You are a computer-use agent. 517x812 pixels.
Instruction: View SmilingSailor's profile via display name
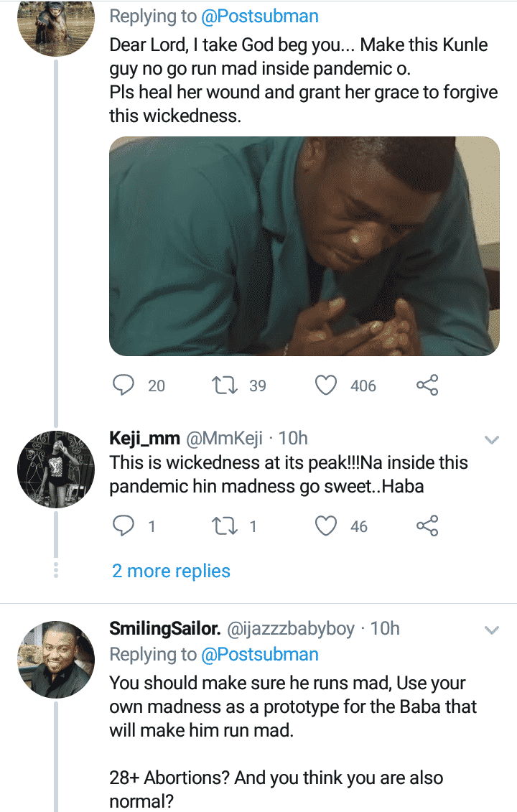(164, 629)
